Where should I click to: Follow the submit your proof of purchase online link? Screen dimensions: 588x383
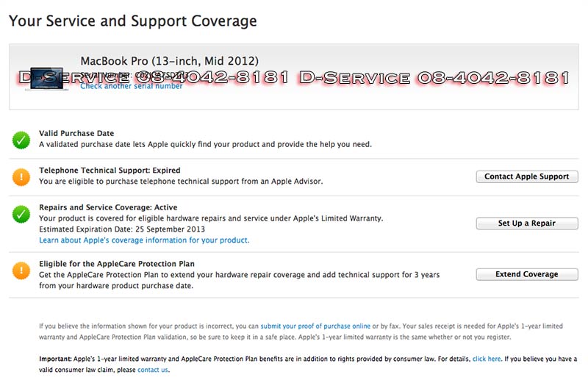pos(315,326)
